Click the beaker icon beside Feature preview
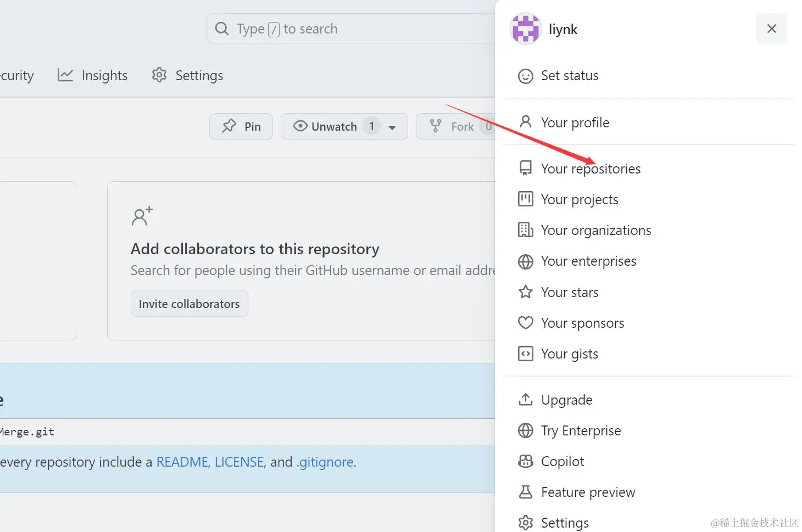The image size is (802, 532). click(x=525, y=492)
